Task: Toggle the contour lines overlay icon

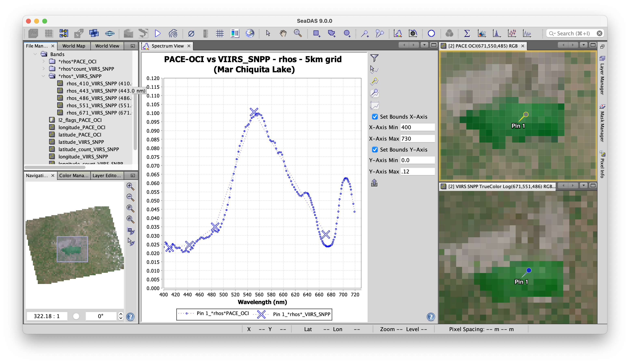Action: point(173,33)
